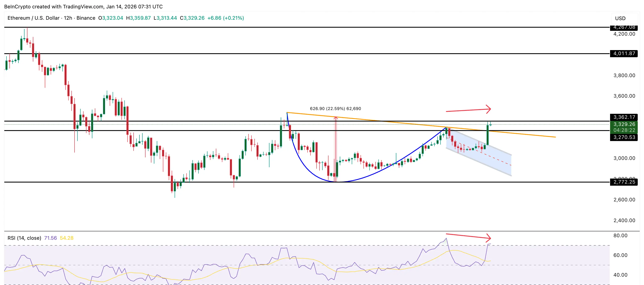Select the 4,267.08 resistance price tag

pos(624,27)
